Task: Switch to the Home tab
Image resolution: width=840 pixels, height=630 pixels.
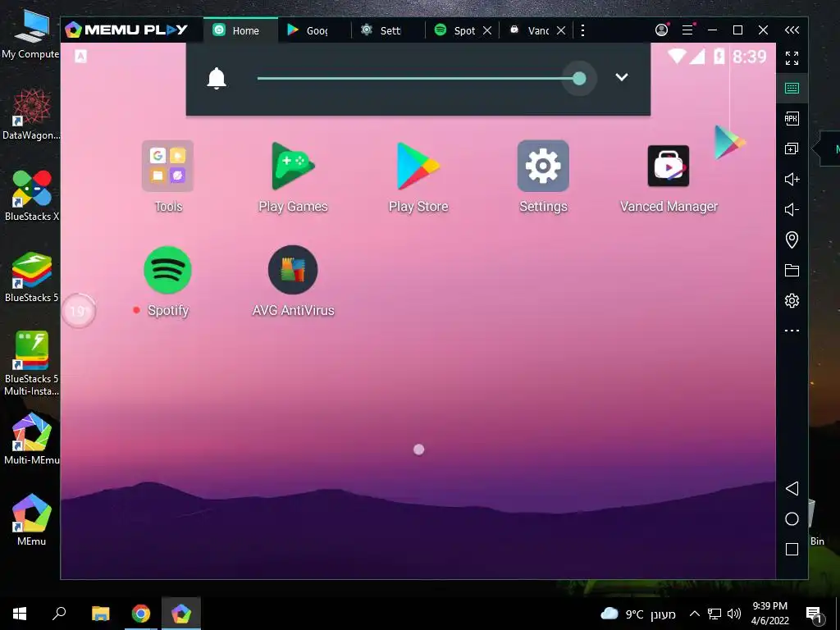Action: pyautogui.click(x=240, y=30)
